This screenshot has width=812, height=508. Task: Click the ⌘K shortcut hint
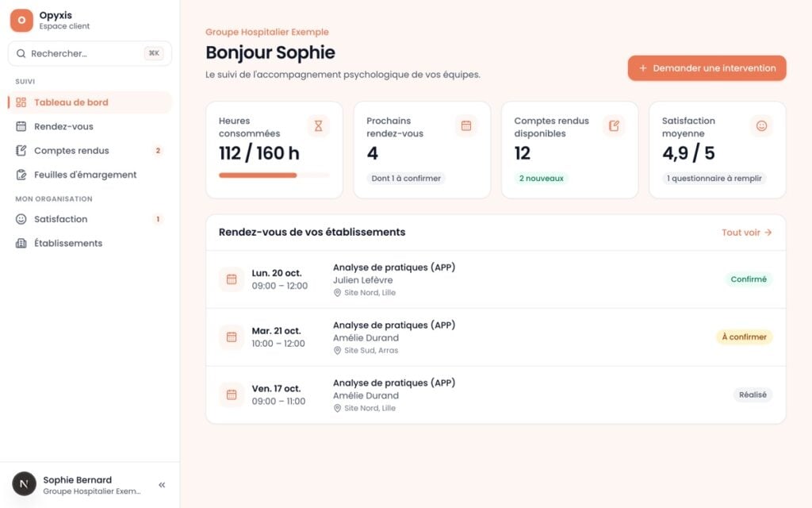coord(154,53)
